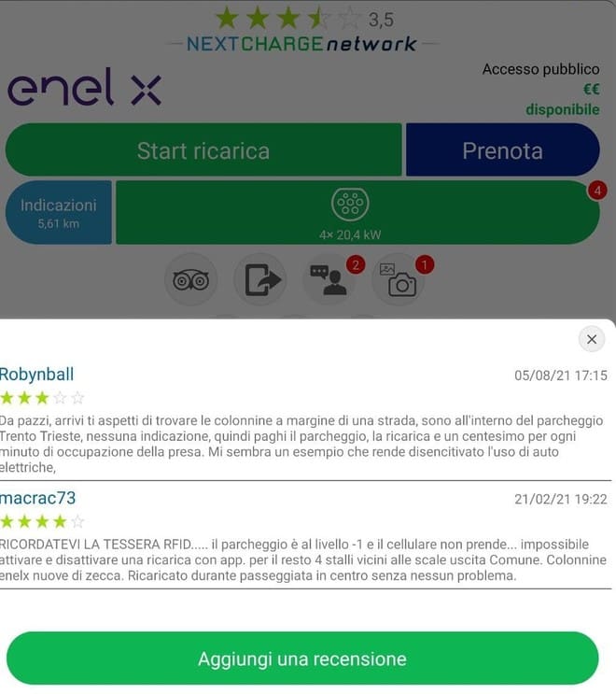Tap the share/export icon

(260, 279)
